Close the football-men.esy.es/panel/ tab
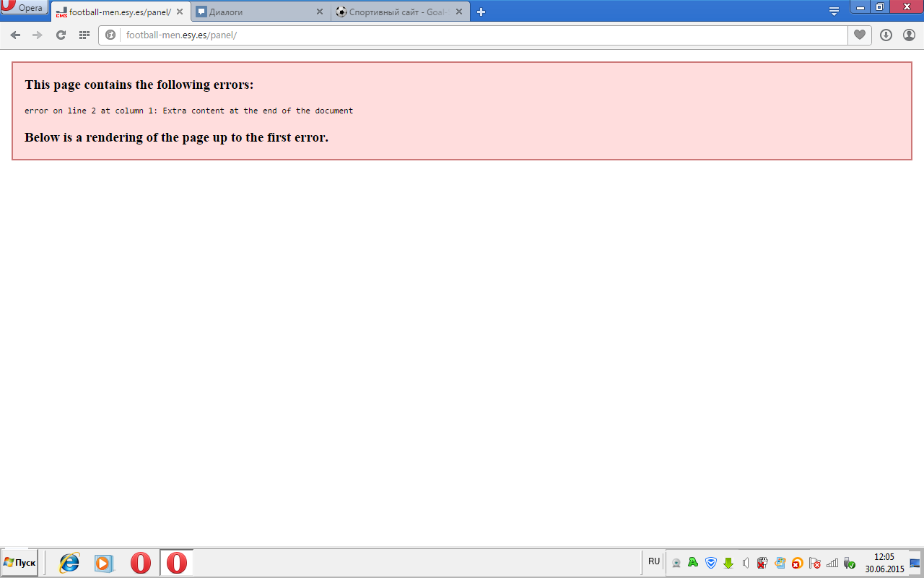 [x=180, y=12]
